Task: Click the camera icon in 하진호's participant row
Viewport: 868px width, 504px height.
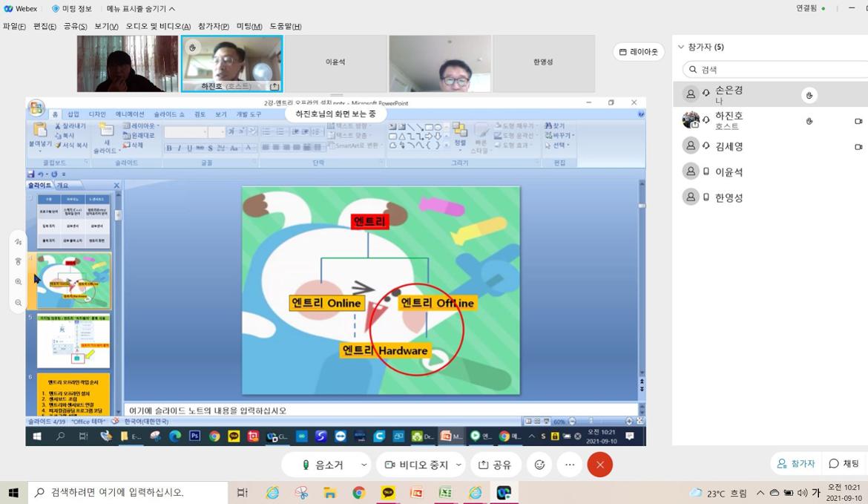Action: (x=858, y=121)
